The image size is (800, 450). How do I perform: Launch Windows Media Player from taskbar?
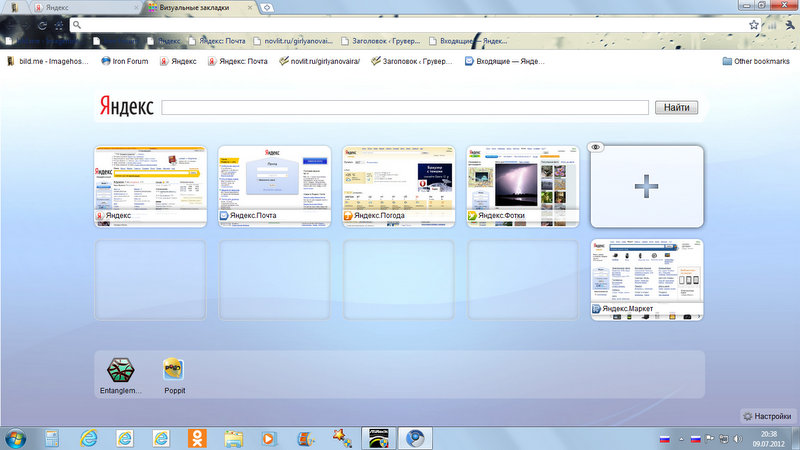tap(269, 438)
